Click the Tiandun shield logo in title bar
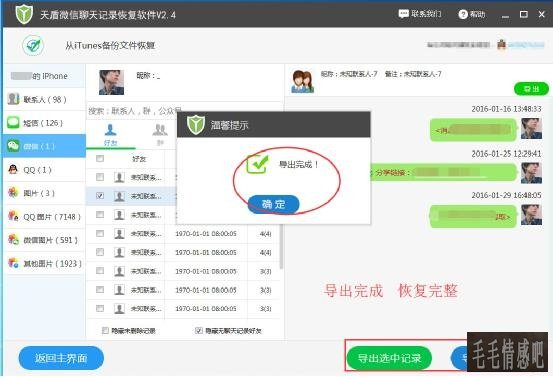 tap(24, 14)
